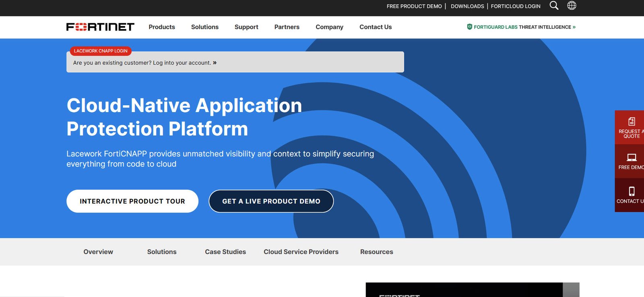The height and width of the screenshot is (297, 644).
Task: Click the FortiGuard Labs shield icon
Action: click(x=469, y=27)
